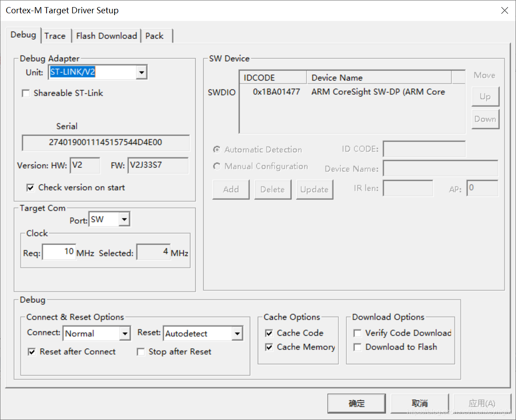Close the Cortex-M Target Driver Setup dialog
Image resolution: width=516 pixels, height=420 pixels.
pyautogui.click(x=504, y=11)
